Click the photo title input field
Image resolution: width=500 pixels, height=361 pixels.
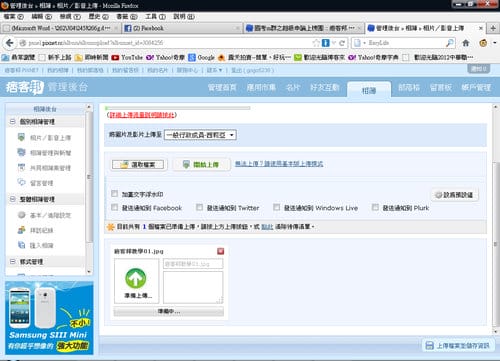click(193, 264)
